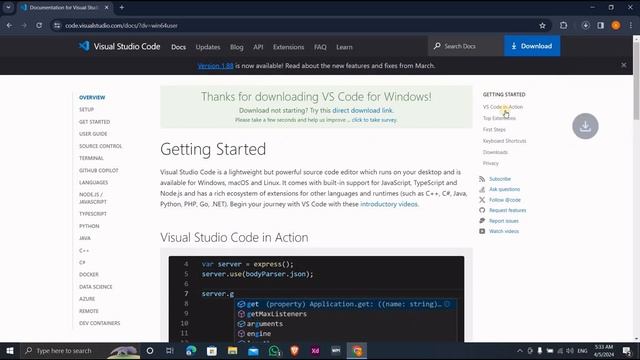Click the X Follow @code icon

click(482, 200)
